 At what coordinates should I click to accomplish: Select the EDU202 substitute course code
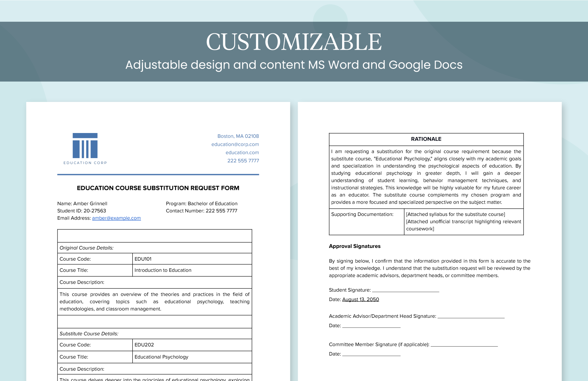point(143,345)
